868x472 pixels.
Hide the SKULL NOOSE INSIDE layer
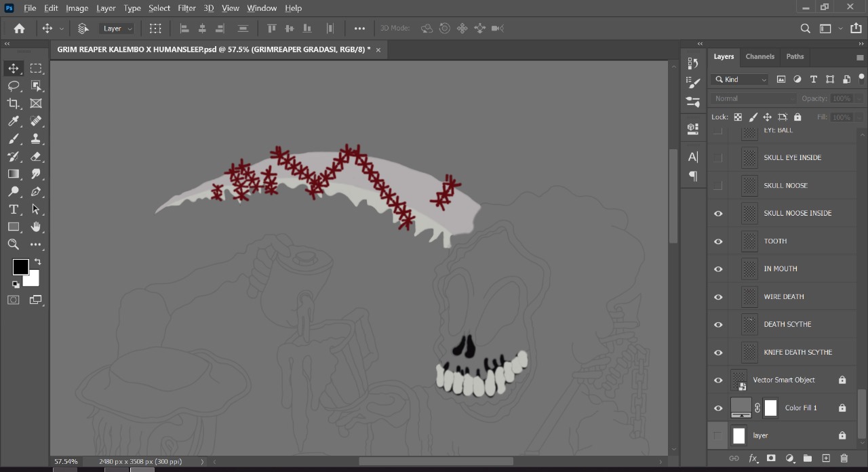[718, 214]
